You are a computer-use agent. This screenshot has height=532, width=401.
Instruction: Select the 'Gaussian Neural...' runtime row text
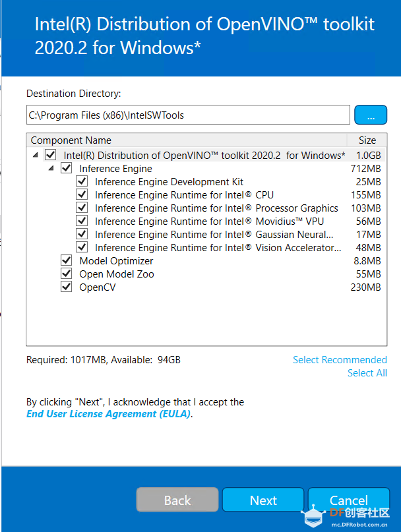[x=214, y=235]
